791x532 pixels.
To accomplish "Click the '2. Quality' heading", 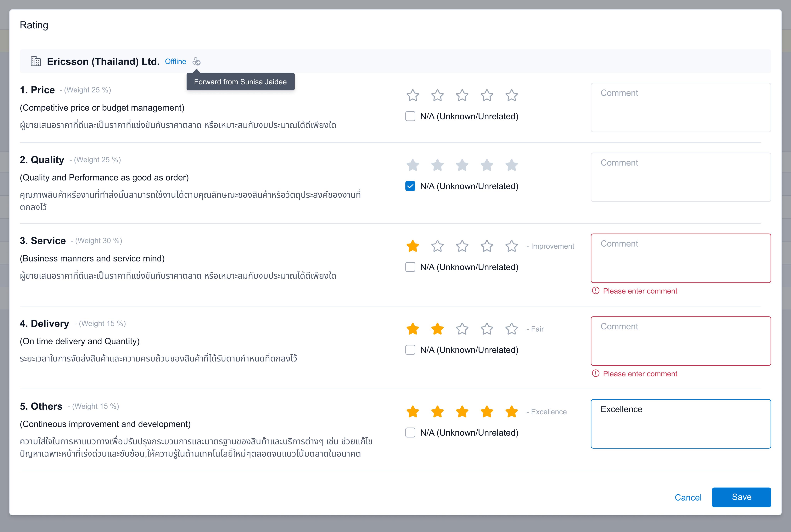I will point(42,160).
